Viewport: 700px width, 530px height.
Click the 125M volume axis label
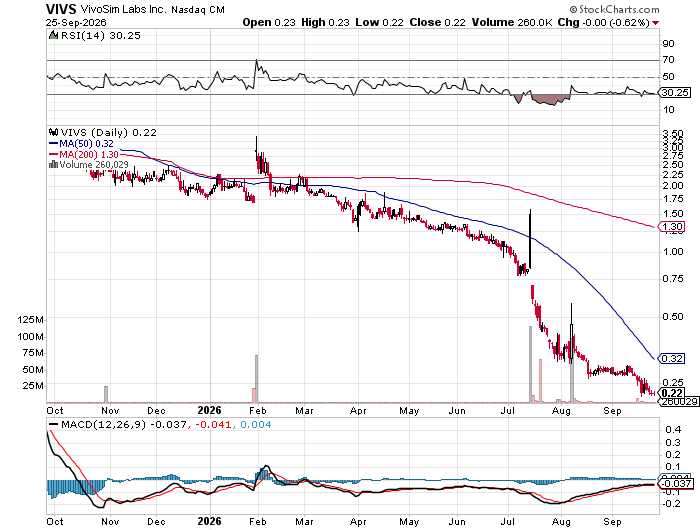[31, 320]
